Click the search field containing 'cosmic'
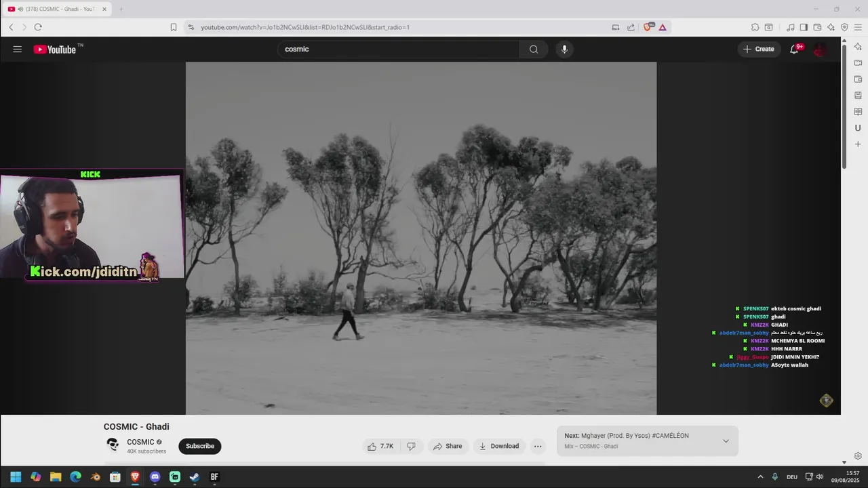Screen dimensions: 868x488 [399, 49]
